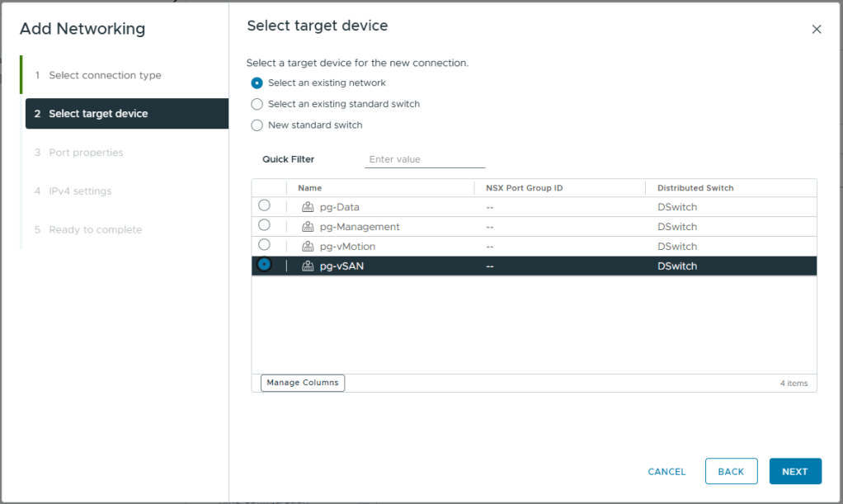Click the pg-vMotion port group icon

[308, 247]
